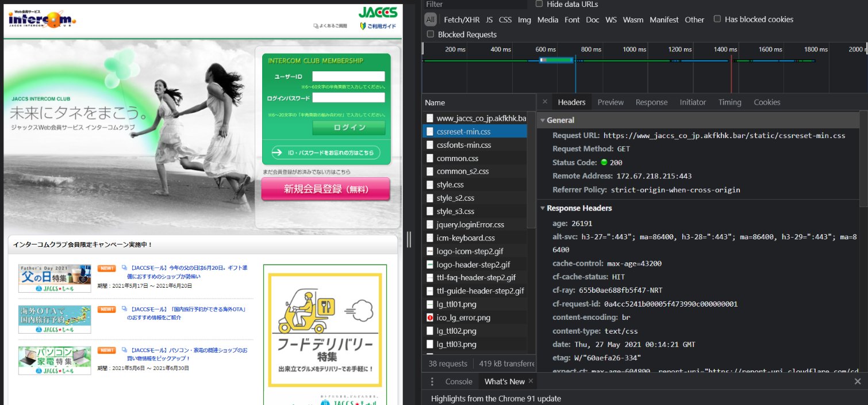
Task: Select the style.css request
Action: [474, 185]
